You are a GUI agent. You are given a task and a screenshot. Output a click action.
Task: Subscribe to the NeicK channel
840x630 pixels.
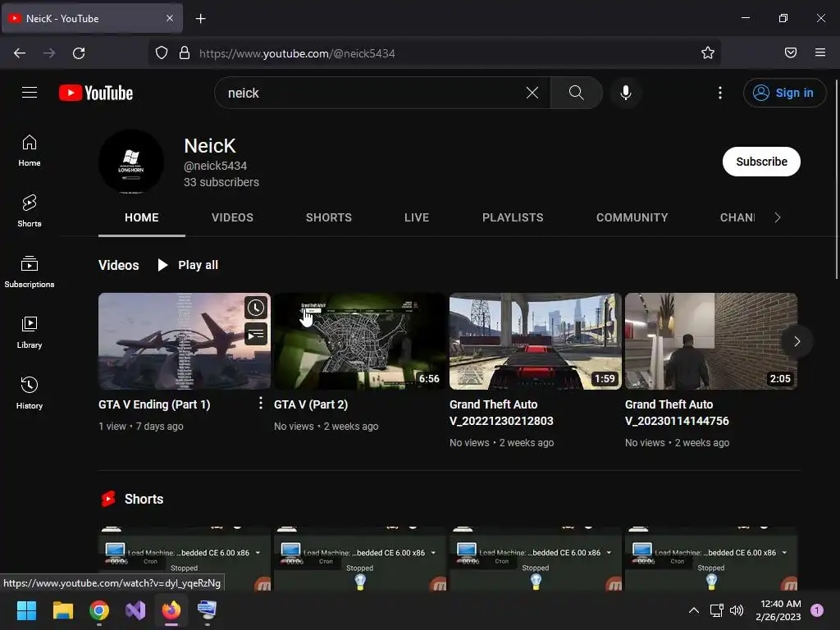coord(761,162)
